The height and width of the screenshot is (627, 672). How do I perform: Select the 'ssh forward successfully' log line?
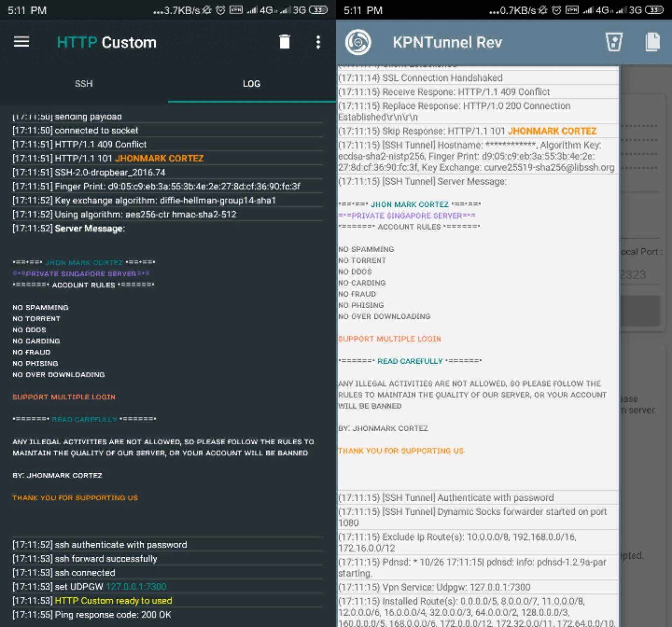pos(168,558)
